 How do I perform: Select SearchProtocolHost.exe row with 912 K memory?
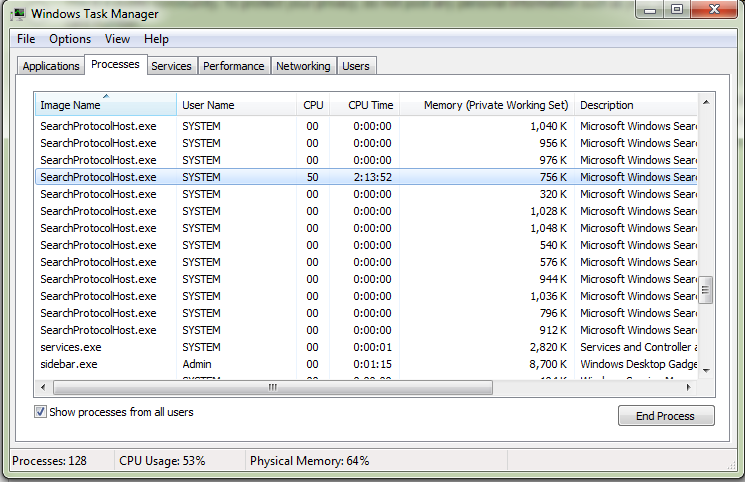[366, 330]
